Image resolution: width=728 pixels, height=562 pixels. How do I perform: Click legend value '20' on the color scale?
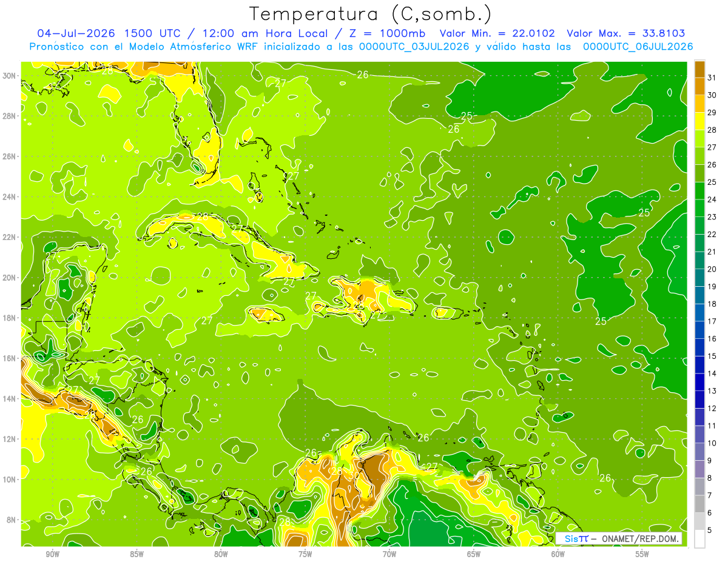tap(712, 269)
